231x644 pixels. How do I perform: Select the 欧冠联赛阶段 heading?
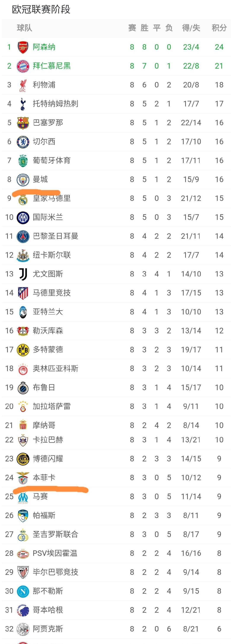click(x=41, y=10)
